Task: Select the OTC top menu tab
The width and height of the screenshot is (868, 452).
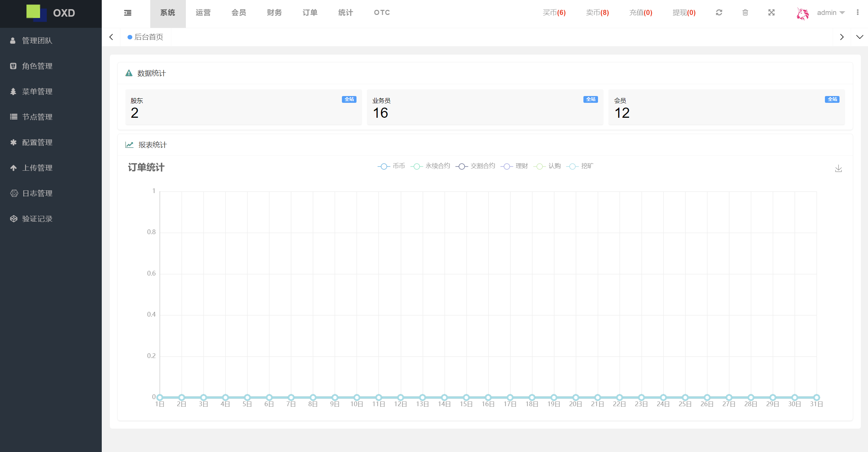Action: click(x=382, y=13)
